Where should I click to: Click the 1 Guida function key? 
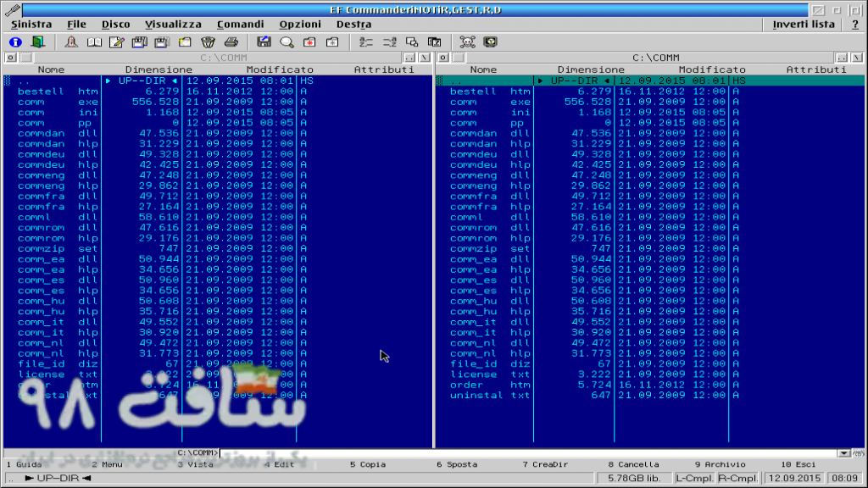coord(25,465)
